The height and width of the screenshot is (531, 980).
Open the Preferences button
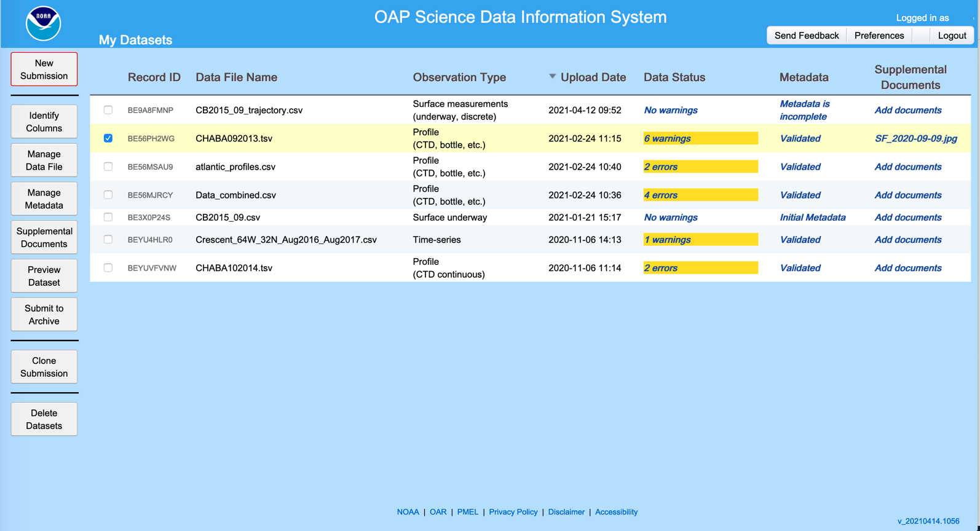coord(879,36)
